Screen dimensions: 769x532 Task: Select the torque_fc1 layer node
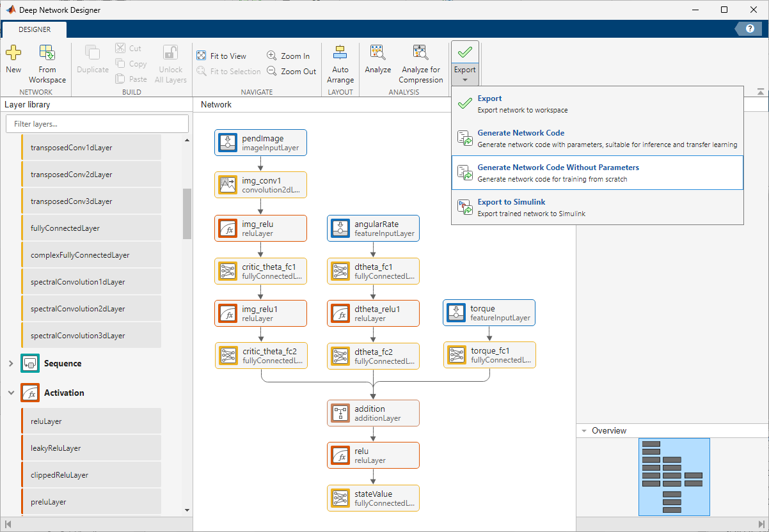click(x=489, y=355)
